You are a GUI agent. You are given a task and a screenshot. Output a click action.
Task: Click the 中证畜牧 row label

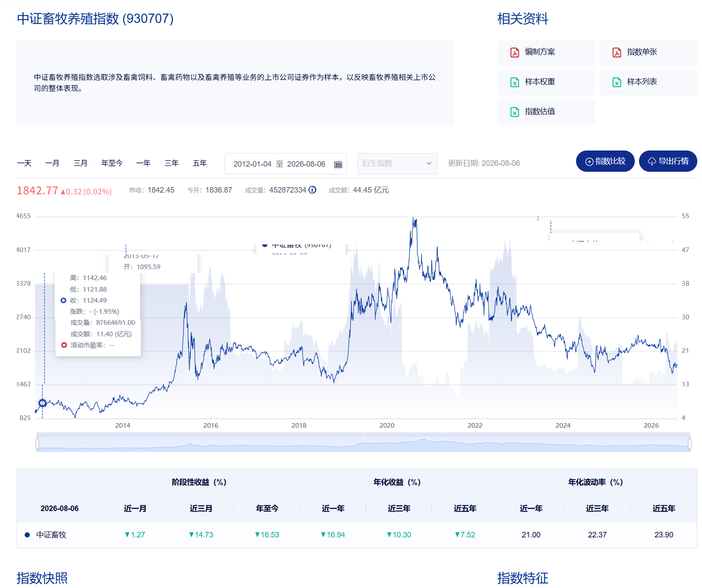[x=51, y=535]
